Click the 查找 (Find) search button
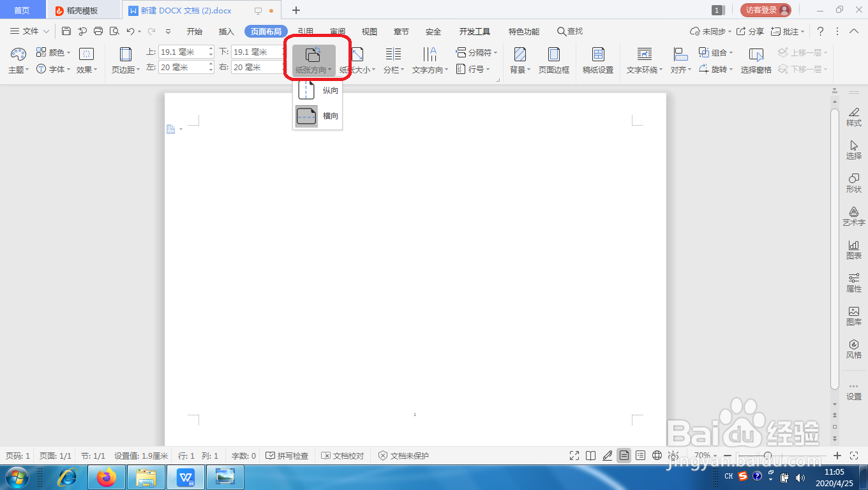The height and width of the screenshot is (490, 868). point(570,31)
